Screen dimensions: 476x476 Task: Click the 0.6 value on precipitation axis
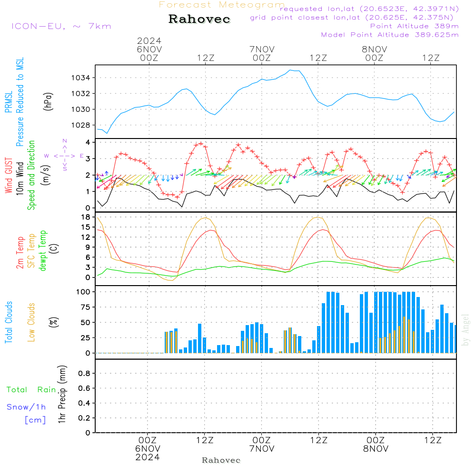84,388
